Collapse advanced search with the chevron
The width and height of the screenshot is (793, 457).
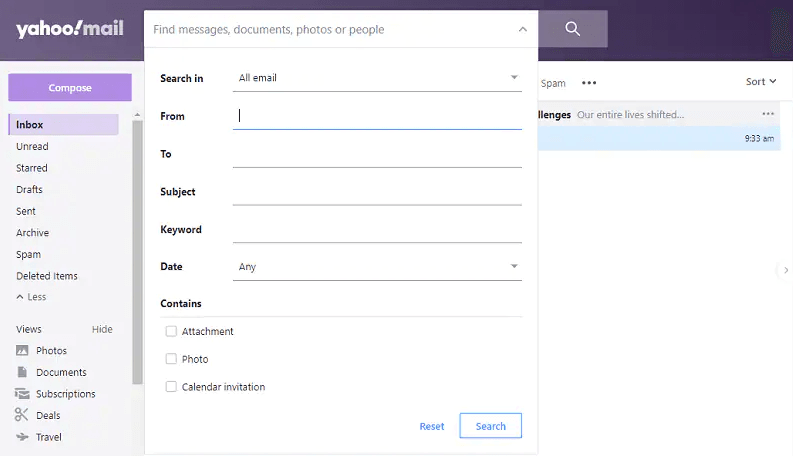click(522, 30)
